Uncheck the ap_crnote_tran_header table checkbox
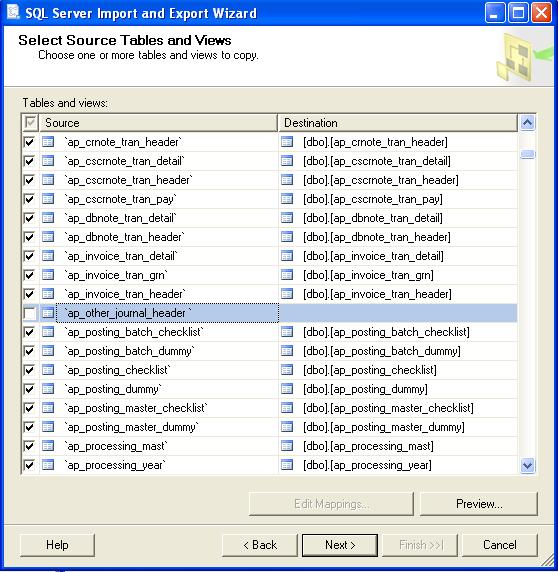This screenshot has height=572, width=558. [30, 142]
